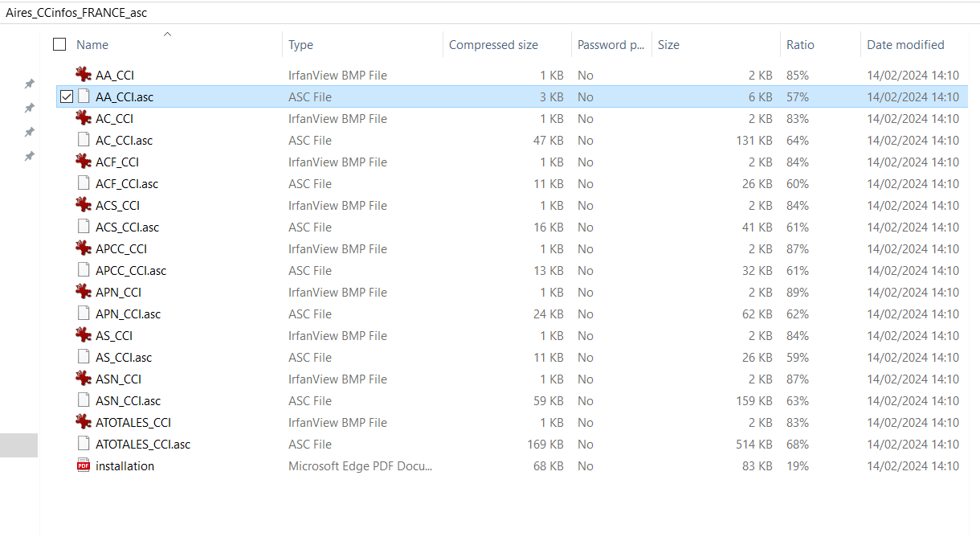Click the ASN_CCI.asc file icon

[x=84, y=400]
